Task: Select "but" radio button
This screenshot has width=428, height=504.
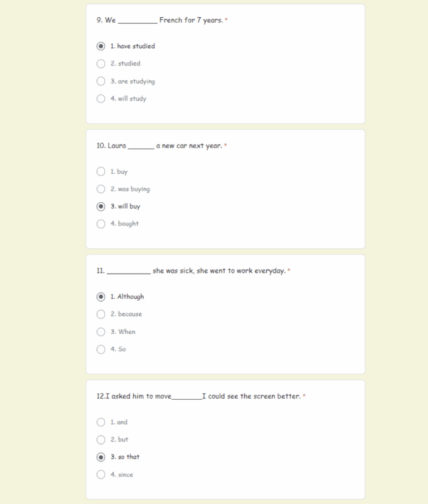Action: click(x=101, y=440)
